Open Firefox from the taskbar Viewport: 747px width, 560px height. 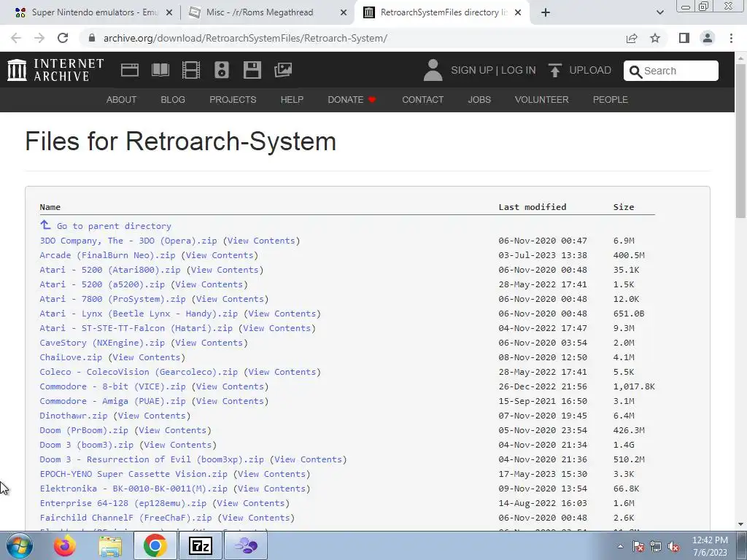[x=65, y=545]
